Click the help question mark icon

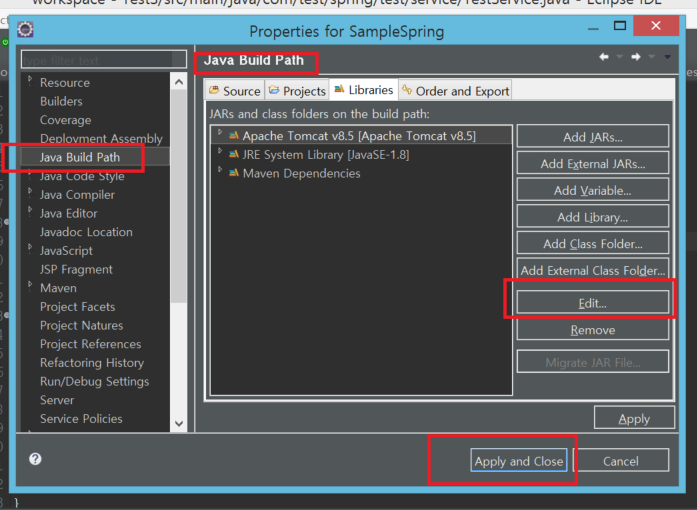pyautogui.click(x=35, y=459)
